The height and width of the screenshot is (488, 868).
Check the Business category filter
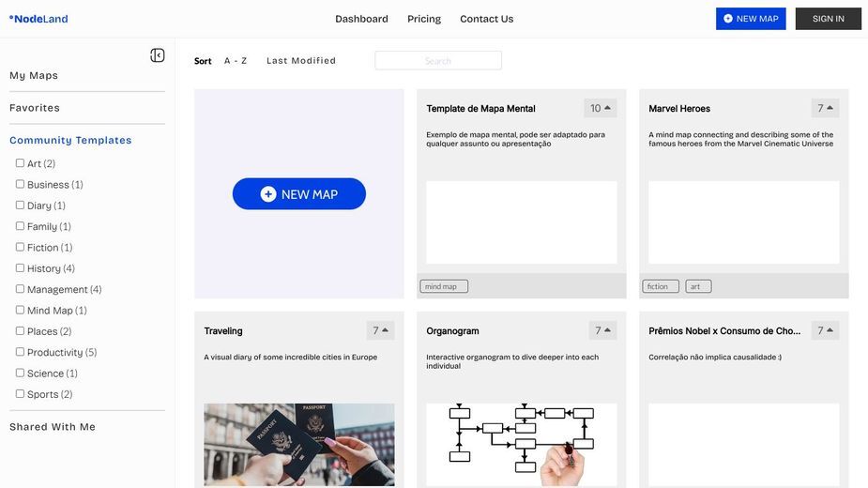(20, 184)
